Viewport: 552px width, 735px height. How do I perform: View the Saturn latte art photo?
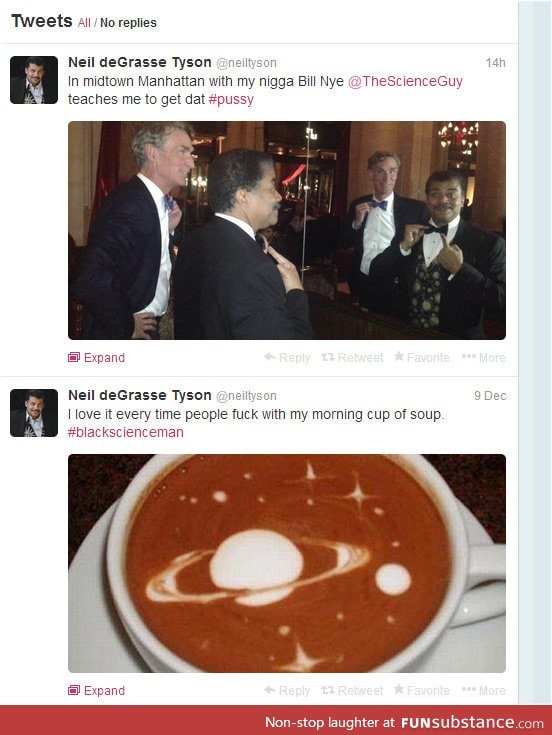click(x=287, y=563)
